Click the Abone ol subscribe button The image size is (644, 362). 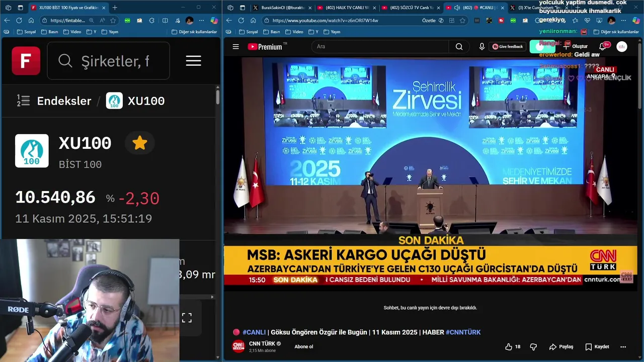tap(304, 346)
